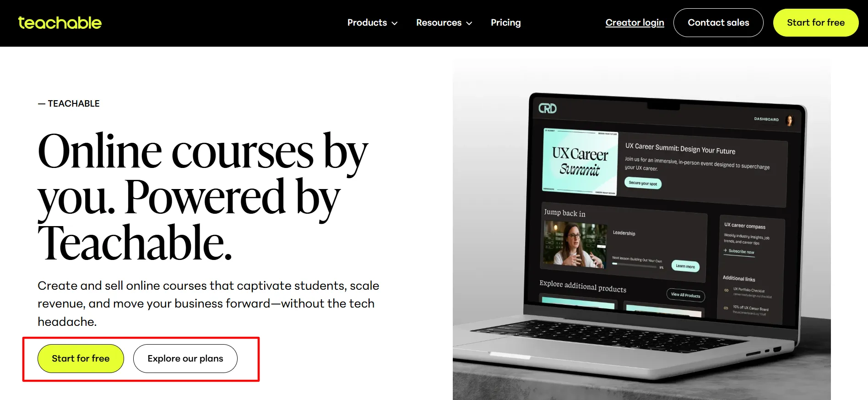
Task: Go to the Pricing page
Action: 505,22
